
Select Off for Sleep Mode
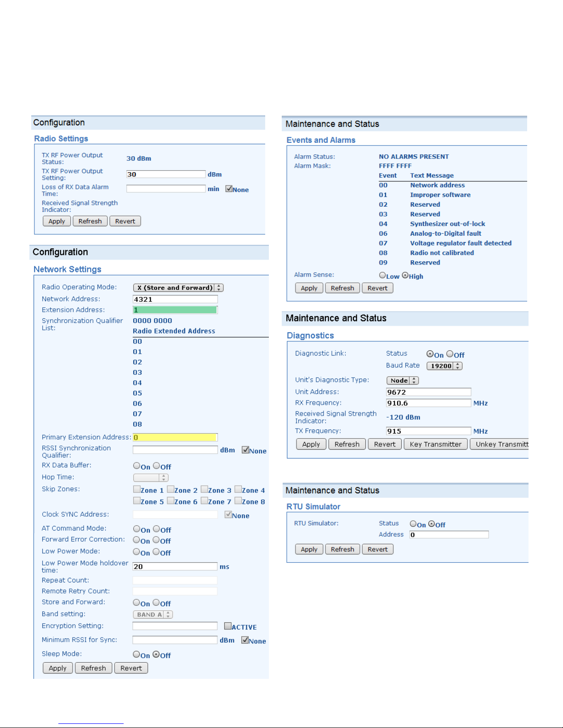pos(156,655)
